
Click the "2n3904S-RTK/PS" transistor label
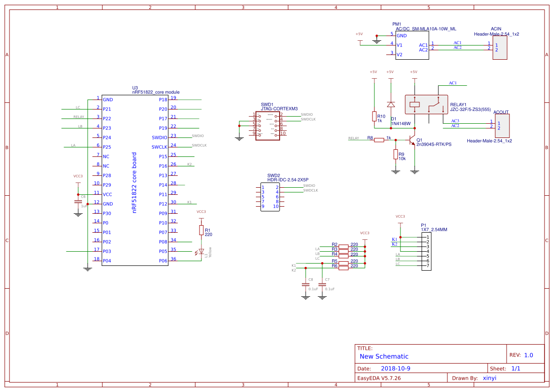click(434, 144)
